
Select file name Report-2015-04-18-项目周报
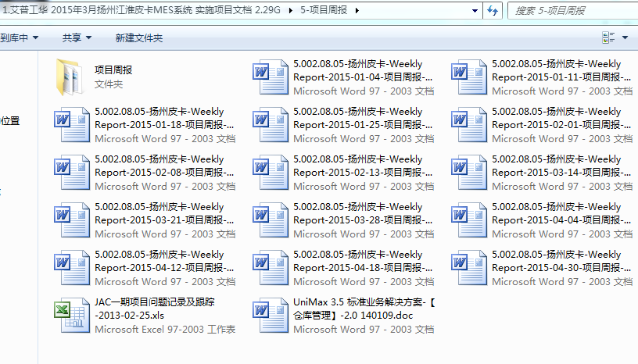point(363,261)
